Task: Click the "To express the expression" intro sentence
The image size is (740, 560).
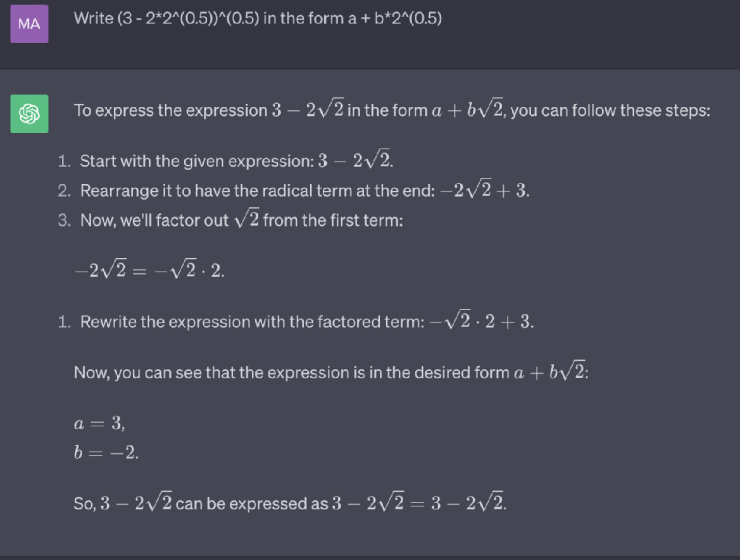Action: coord(391,111)
